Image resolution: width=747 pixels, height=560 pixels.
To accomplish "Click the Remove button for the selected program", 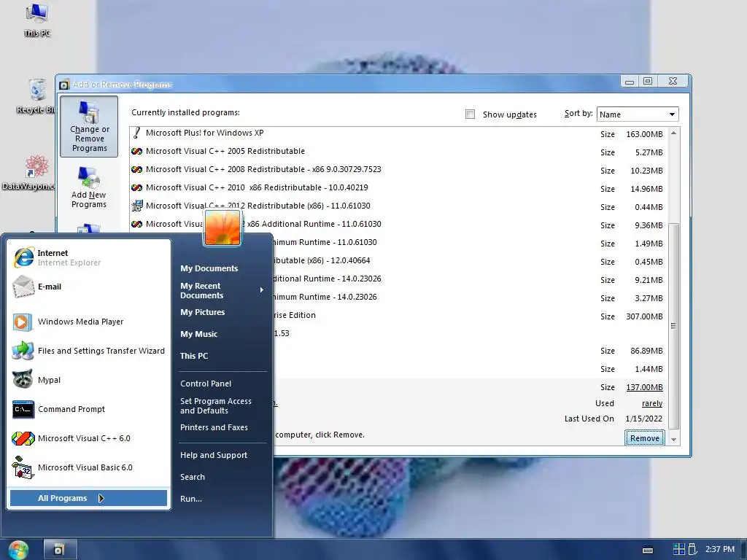I will click(x=645, y=438).
